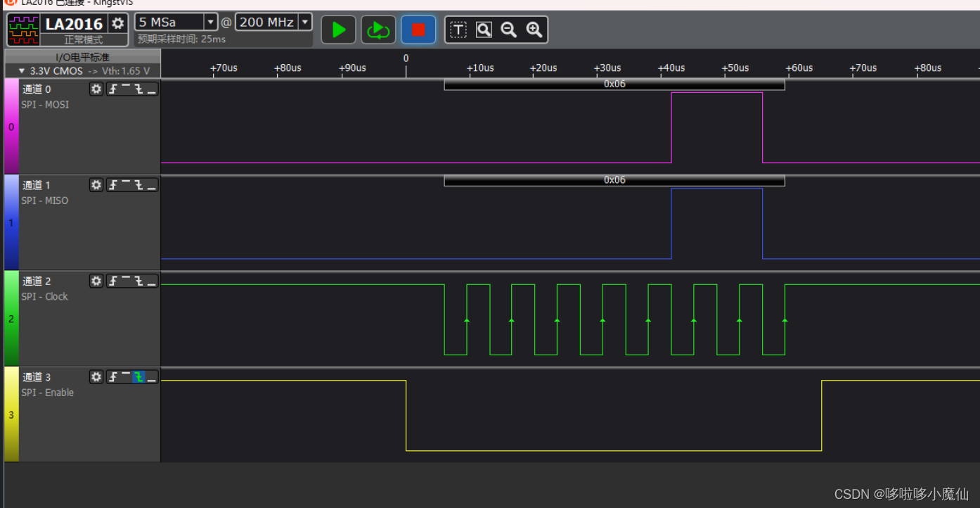The width and height of the screenshot is (980, 508).
Task: Toggle high level trigger on 通道 3
Action: pos(126,377)
